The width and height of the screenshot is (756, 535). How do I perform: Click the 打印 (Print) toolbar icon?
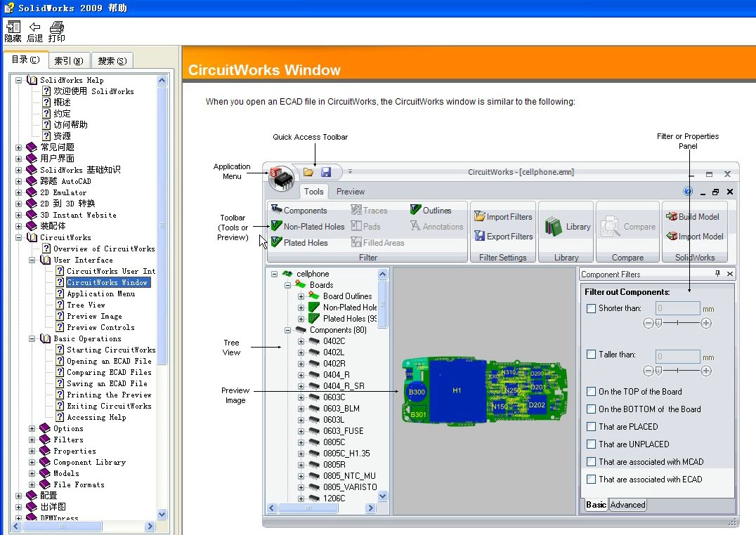click(57, 27)
